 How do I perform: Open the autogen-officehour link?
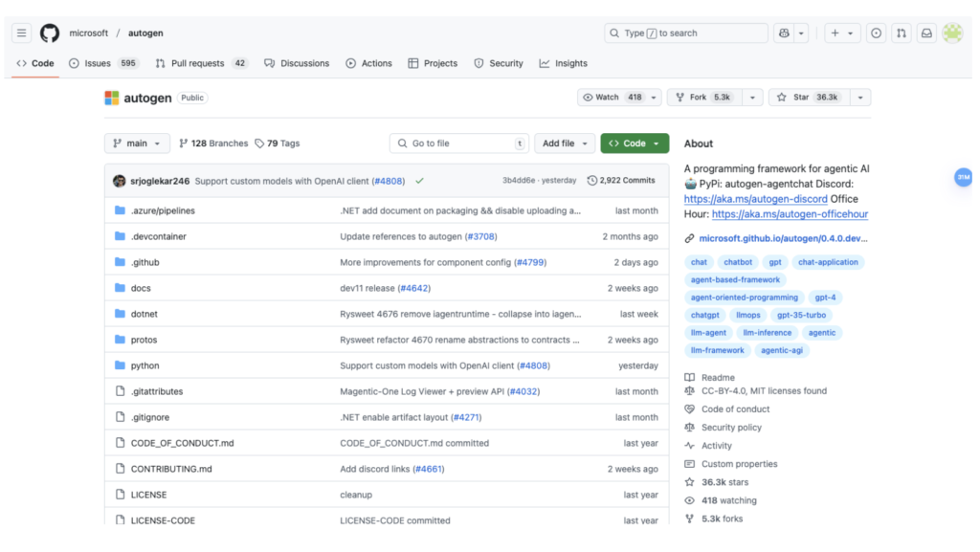(790, 214)
